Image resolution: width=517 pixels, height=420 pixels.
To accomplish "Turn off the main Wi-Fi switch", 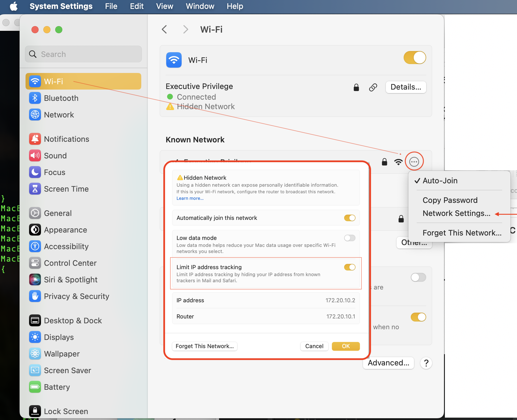I will (x=415, y=58).
